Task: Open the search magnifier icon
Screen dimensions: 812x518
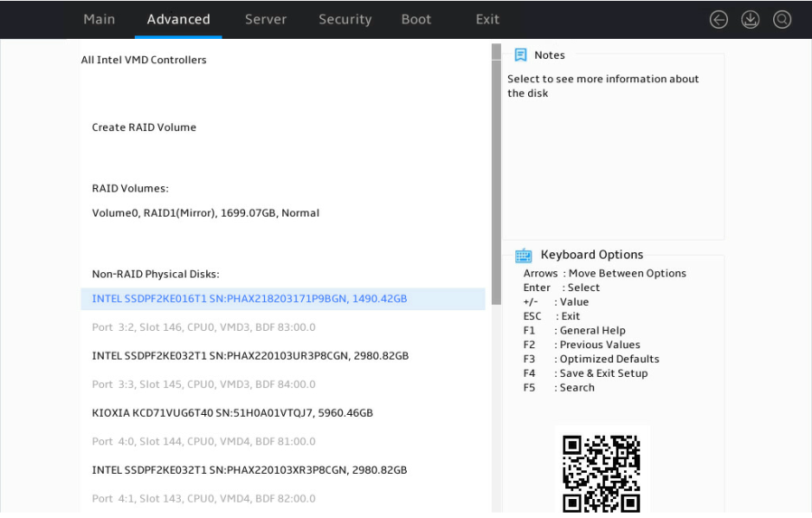Action: (x=782, y=20)
